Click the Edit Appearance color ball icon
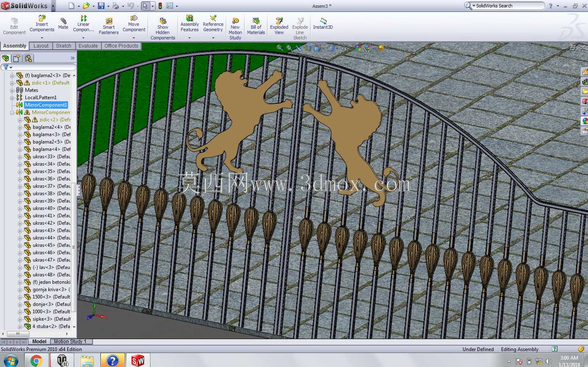 pyautogui.click(x=358, y=48)
